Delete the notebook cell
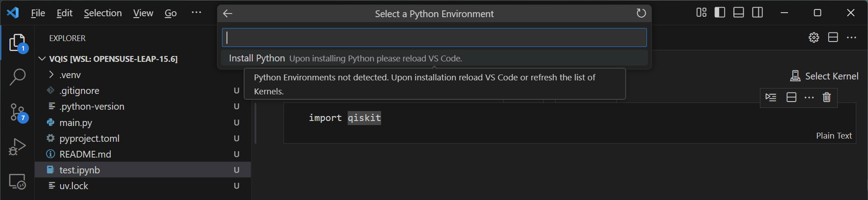This screenshot has height=200, width=868. point(826,98)
